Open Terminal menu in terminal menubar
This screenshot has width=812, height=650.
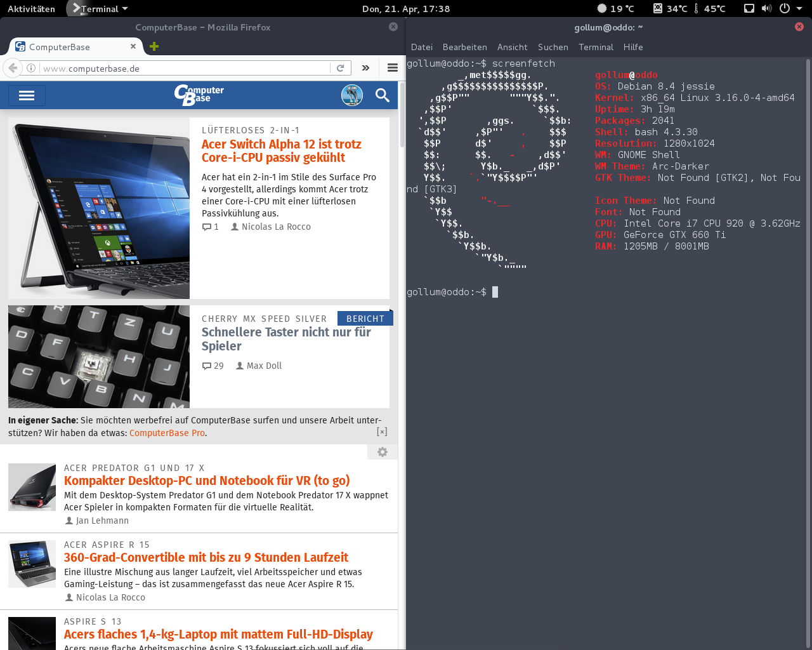[596, 47]
